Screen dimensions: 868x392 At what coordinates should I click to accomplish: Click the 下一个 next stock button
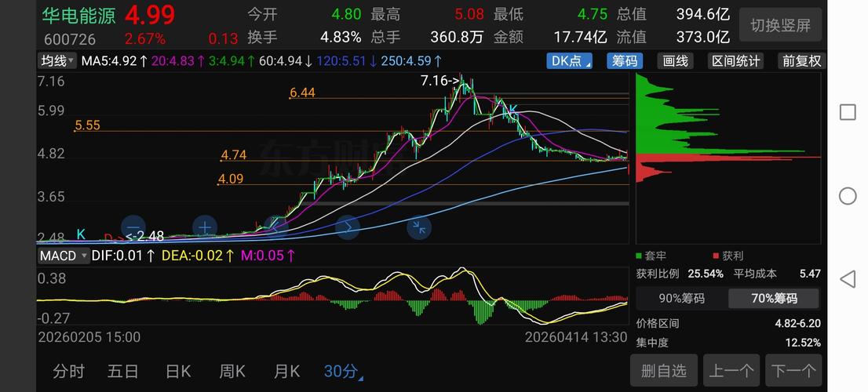coord(793,370)
